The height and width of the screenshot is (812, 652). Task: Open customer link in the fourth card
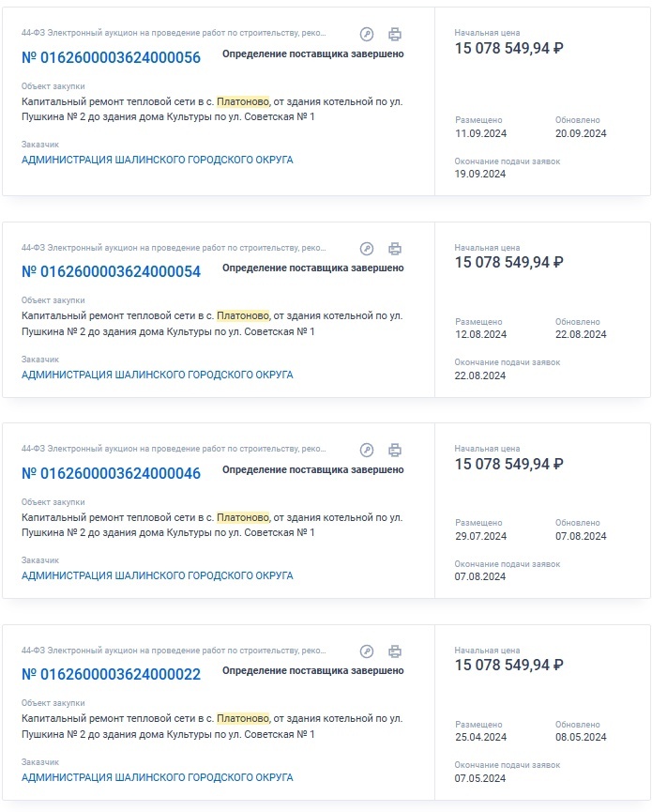(158, 777)
